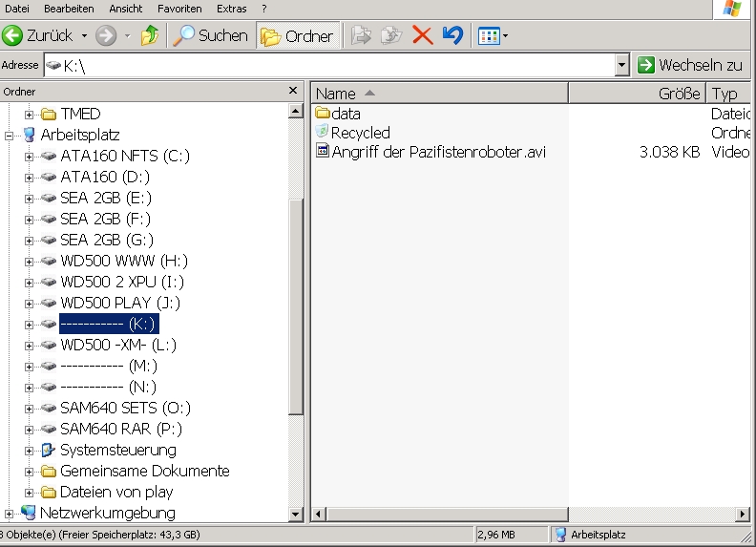756x547 pixels.
Task: Click the red X delete icon
Action: 422,36
